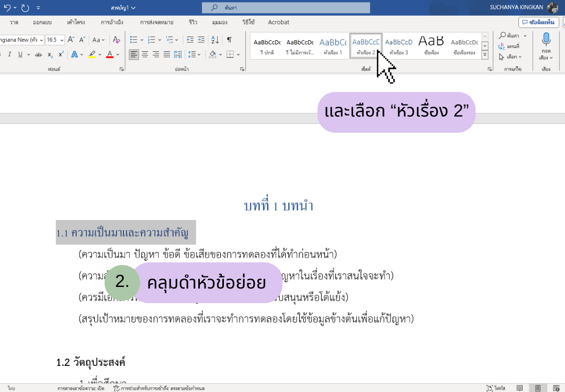
Task: Open line spacing options icon
Action: coord(192,54)
